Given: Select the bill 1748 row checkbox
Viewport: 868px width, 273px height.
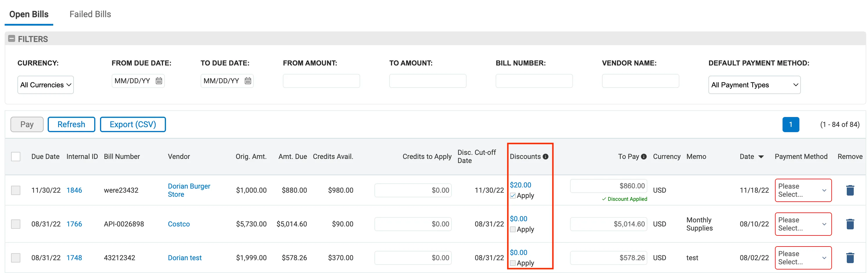Looking at the screenshot, I should (16, 258).
